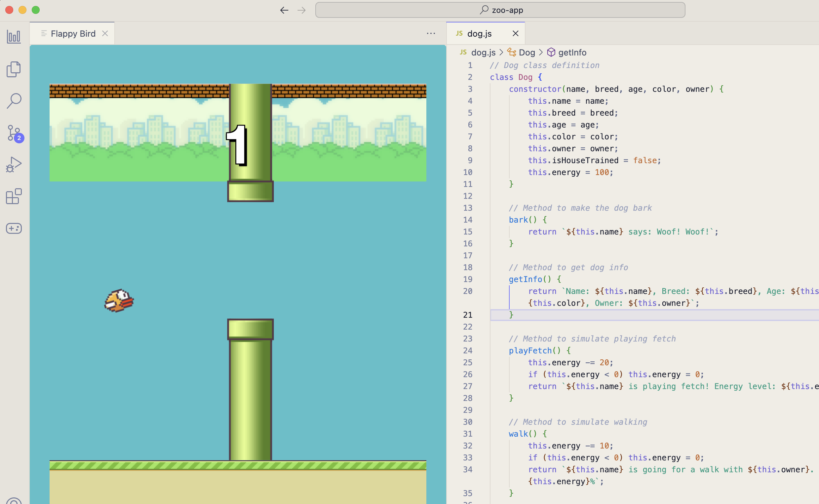Click the navigate forward arrow
819x504 pixels.
pos(302,10)
